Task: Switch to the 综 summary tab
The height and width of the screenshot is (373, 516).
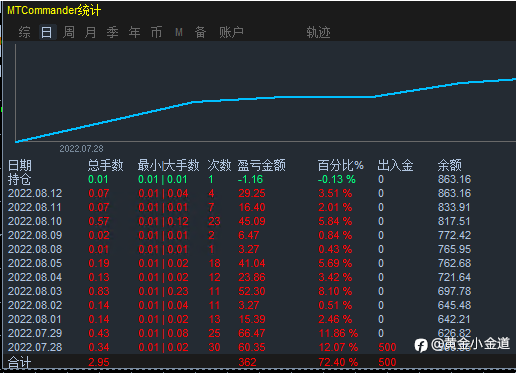Action: (x=24, y=32)
